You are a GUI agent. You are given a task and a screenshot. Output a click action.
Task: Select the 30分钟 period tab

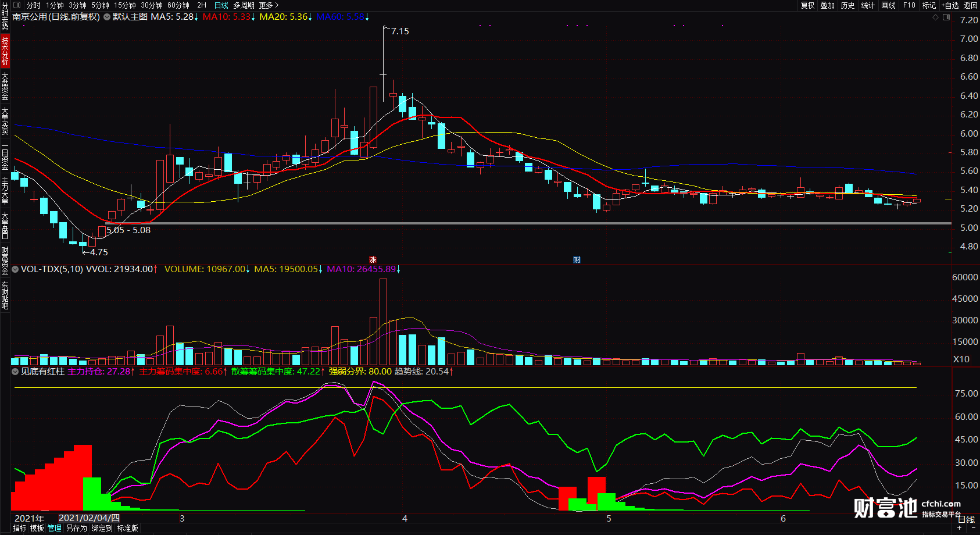click(x=152, y=5)
